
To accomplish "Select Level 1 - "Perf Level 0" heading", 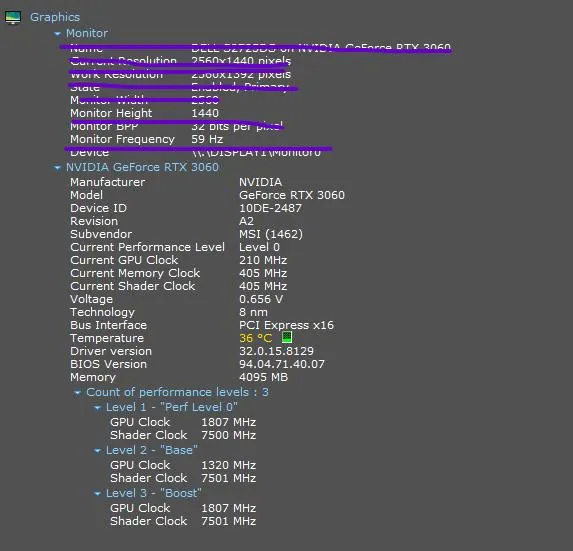I will [172, 407].
